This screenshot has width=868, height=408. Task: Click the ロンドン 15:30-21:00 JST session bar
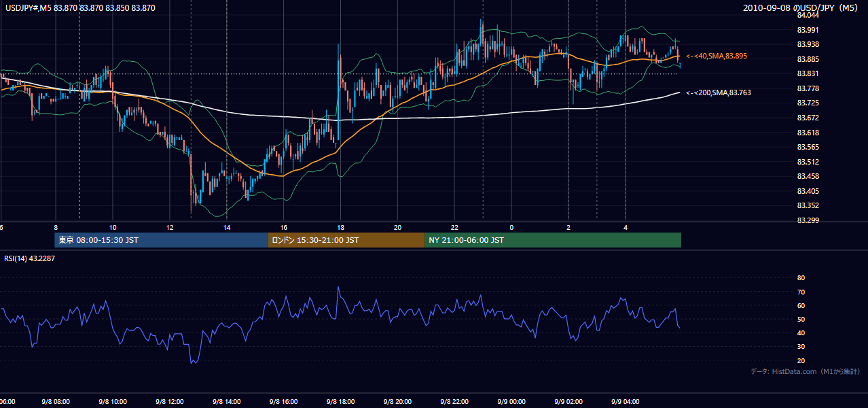tap(346, 240)
